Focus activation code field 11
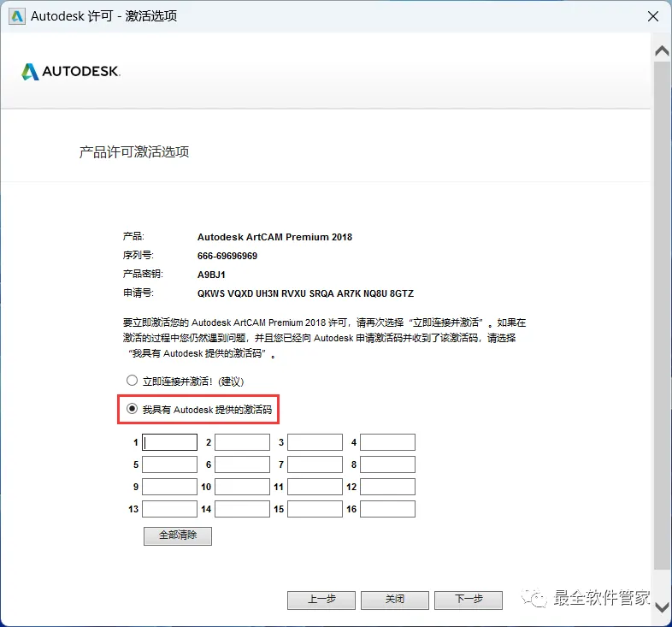672x627 pixels. pos(315,487)
